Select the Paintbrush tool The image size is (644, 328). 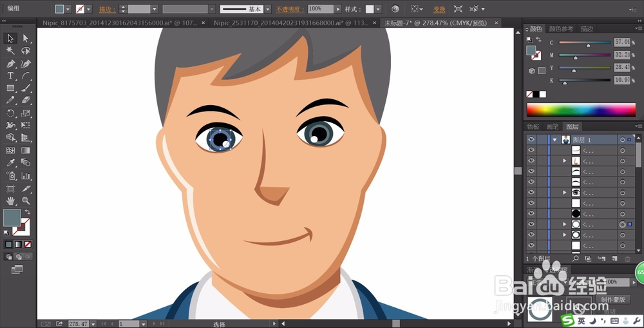(x=26, y=88)
